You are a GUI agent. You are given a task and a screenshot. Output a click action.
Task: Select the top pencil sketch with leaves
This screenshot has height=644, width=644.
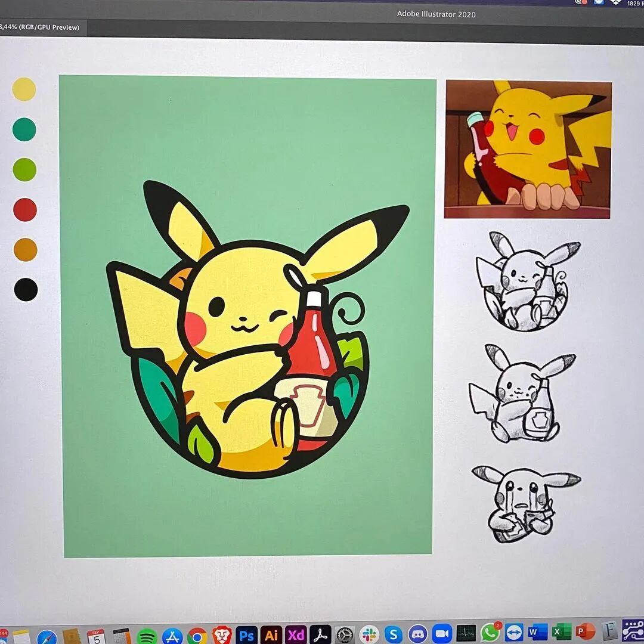click(x=528, y=281)
